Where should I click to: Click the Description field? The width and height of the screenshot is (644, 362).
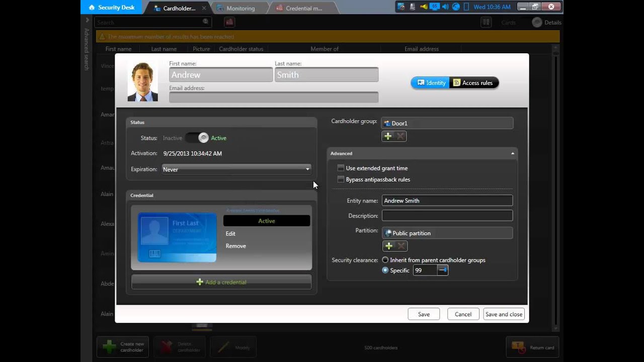(447, 216)
